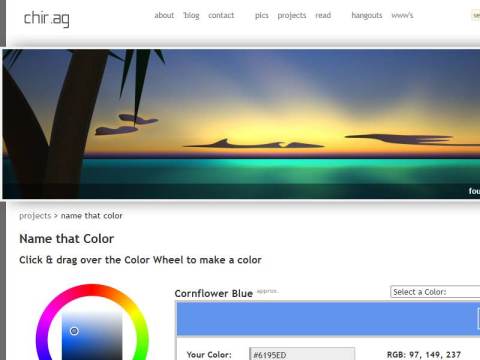This screenshot has width=480, height=360.
Task: Open the read section
Action: point(323,15)
